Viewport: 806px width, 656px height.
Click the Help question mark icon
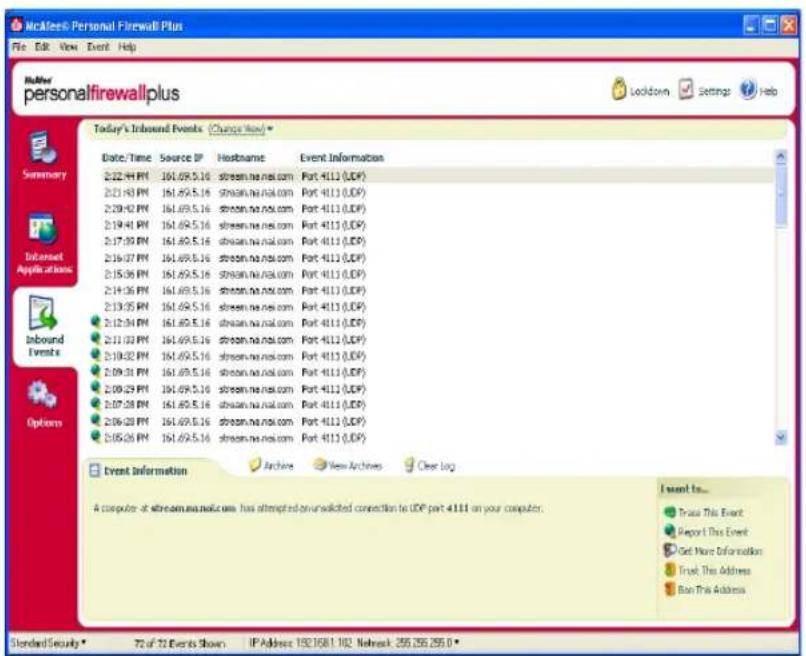tap(748, 90)
